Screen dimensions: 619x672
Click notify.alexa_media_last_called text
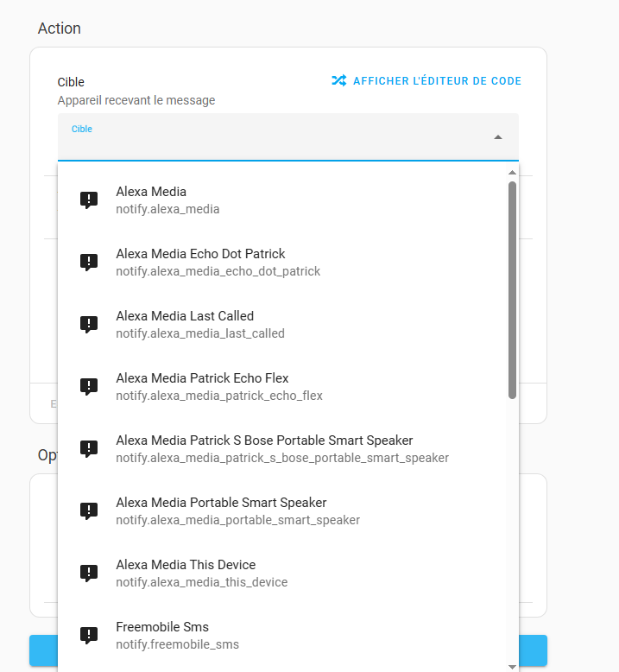tap(200, 333)
